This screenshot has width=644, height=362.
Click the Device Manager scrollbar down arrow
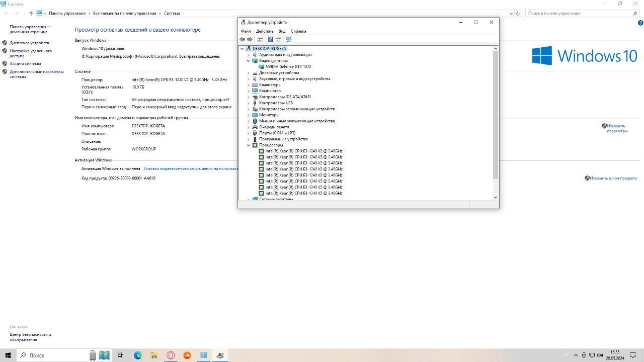click(496, 198)
